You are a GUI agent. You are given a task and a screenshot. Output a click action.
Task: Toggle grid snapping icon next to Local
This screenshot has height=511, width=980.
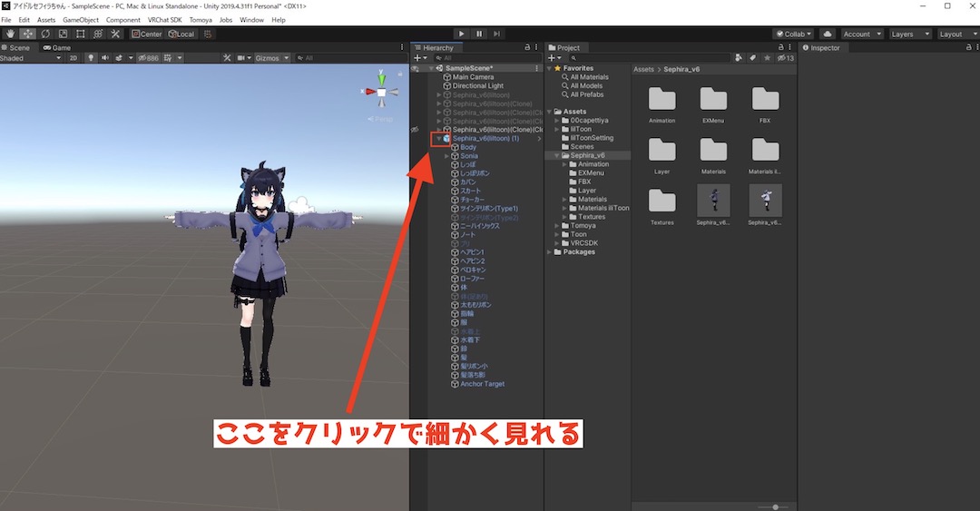(208, 34)
